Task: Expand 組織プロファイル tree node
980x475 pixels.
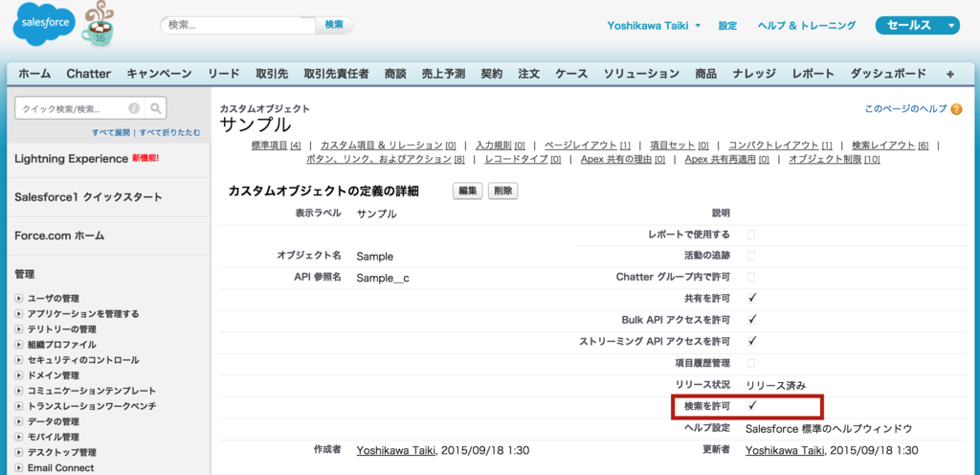Action: tap(19, 345)
